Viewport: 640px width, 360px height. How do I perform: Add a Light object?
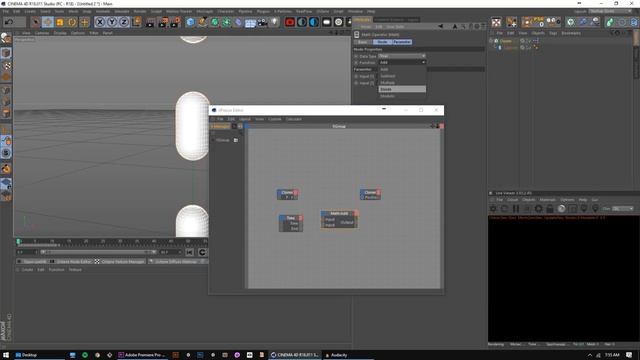tap(274, 22)
